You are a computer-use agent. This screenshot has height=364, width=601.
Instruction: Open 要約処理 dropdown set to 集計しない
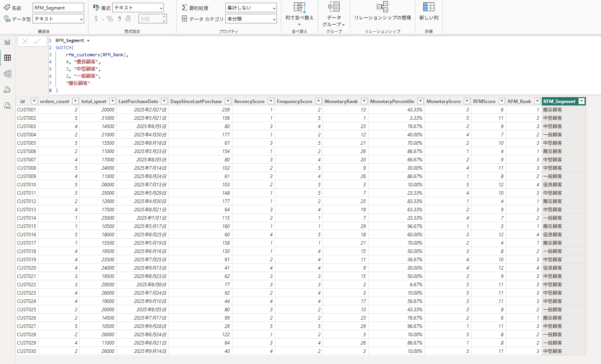(x=251, y=8)
